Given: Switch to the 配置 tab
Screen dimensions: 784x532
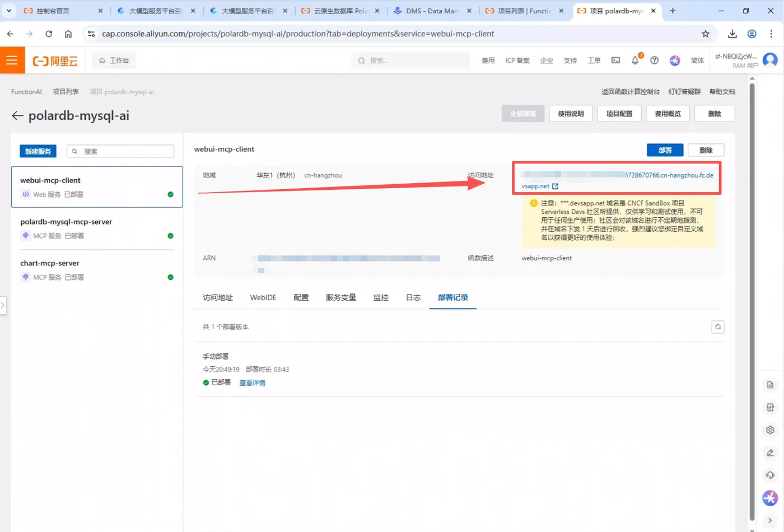Looking at the screenshot, I should [x=301, y=297].
